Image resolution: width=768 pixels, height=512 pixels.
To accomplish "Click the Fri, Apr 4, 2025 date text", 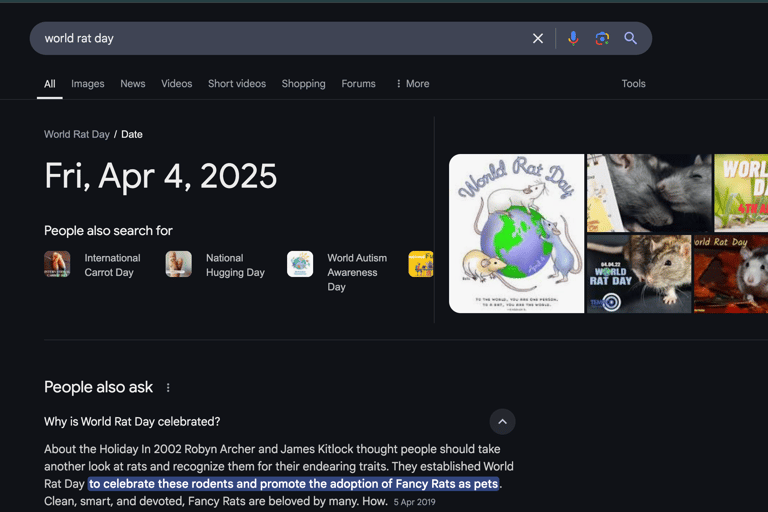I will pyautogui.click(x=161, y=176).
